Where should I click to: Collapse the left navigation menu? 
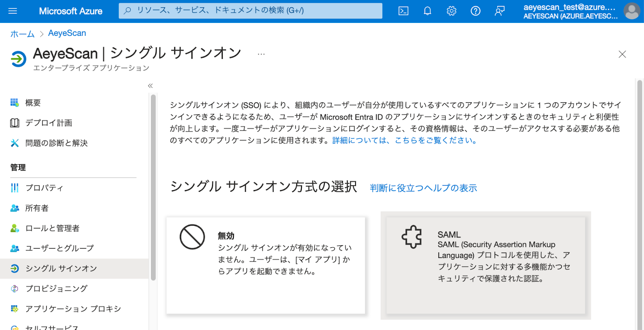(151, 85)
